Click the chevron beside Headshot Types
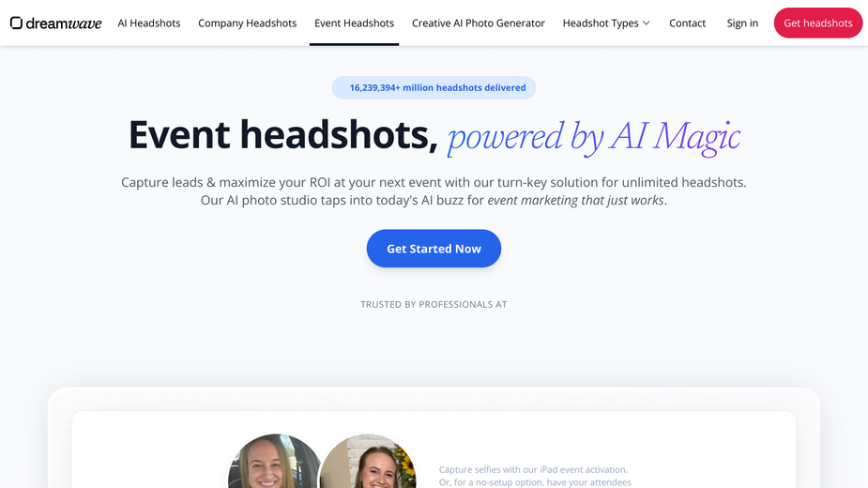This screenshot has height=488, width=868. pyautogui.click(x=646, y=23)
